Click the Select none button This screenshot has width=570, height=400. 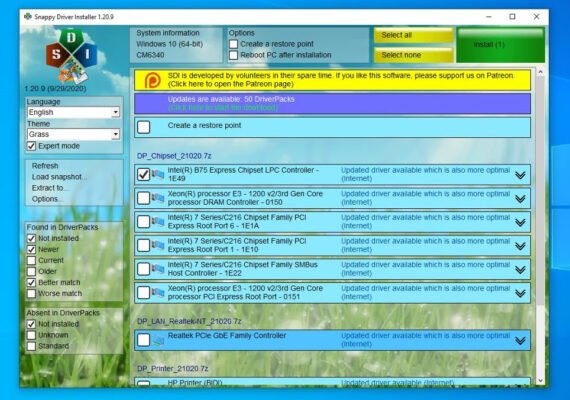[x=413, y=55]
